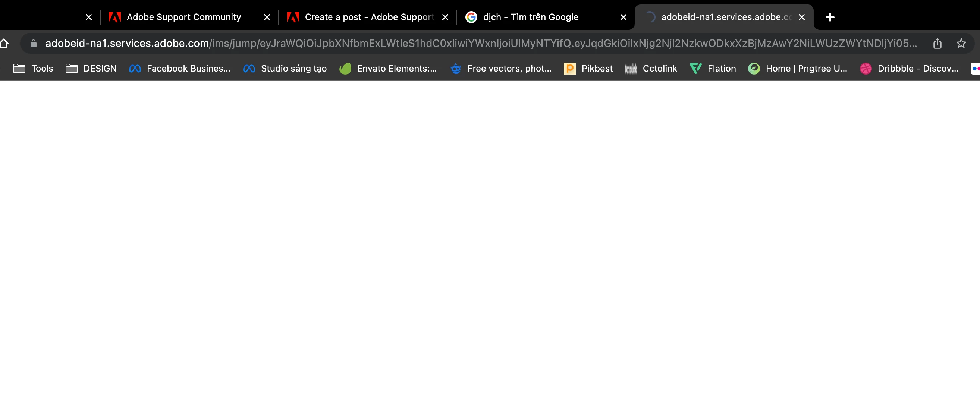Click the address bar URL field
The width and height of the screenshot is (980, 415).
click(456, 44)
